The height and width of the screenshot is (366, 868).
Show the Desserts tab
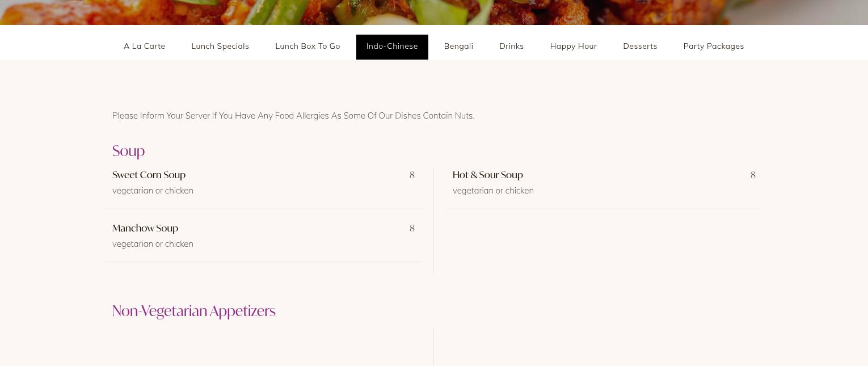640,47
